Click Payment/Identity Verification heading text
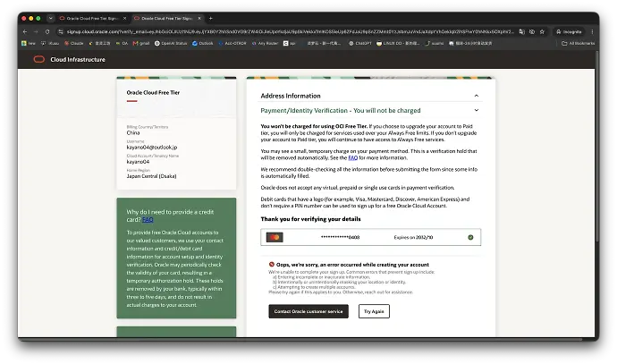This screenshot has height=364, width=617. point(341,111)
